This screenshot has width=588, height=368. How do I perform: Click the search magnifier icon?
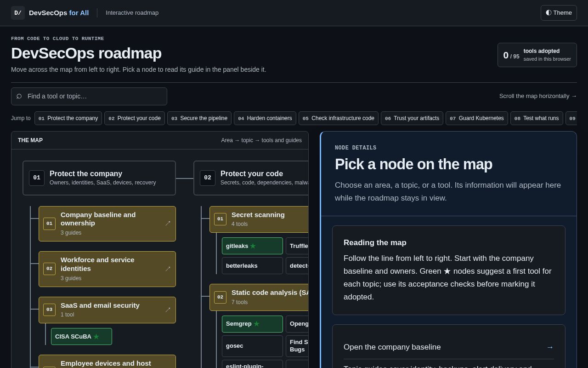(x=19, y=96)
